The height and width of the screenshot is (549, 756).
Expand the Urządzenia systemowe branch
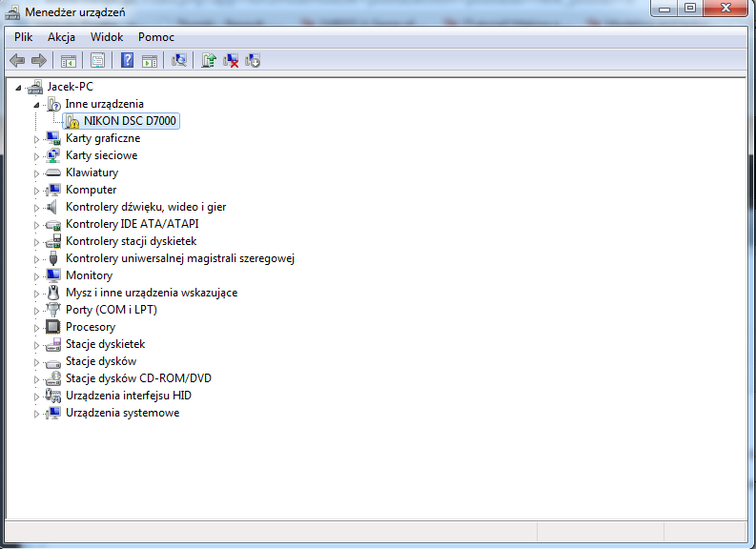pyautogui.click(x=36, y=414)
